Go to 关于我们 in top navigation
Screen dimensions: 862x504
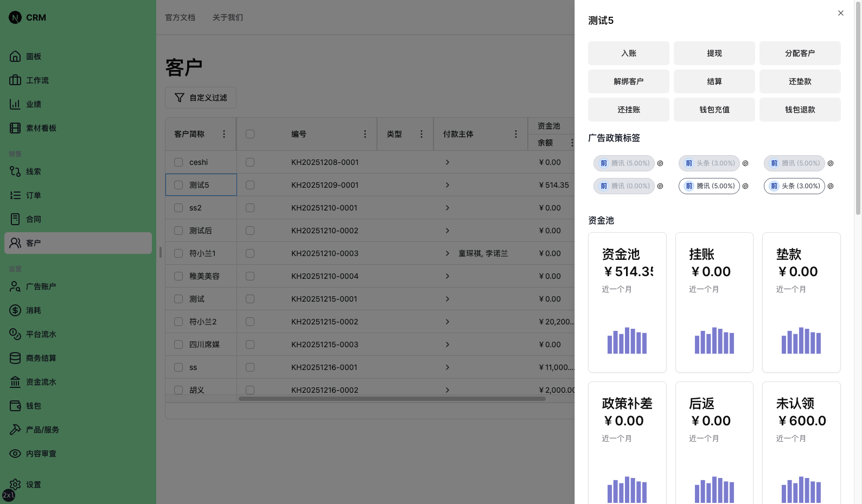coord(228,17)
